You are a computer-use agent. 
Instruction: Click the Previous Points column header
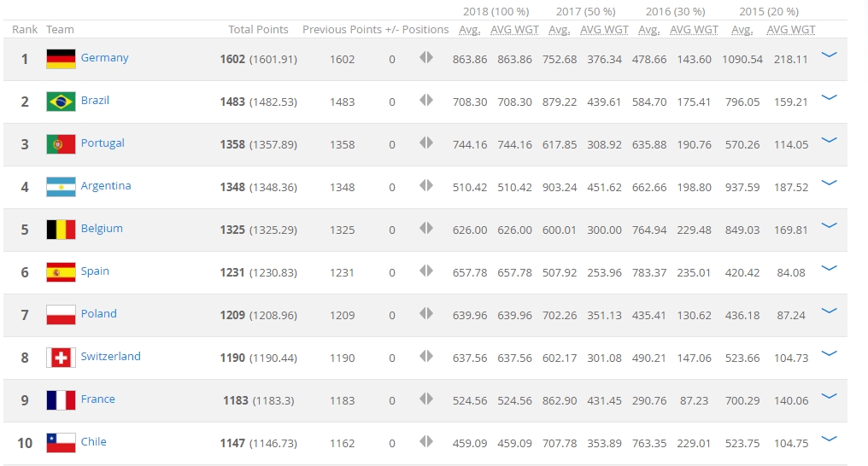click(x=342, y=29)
